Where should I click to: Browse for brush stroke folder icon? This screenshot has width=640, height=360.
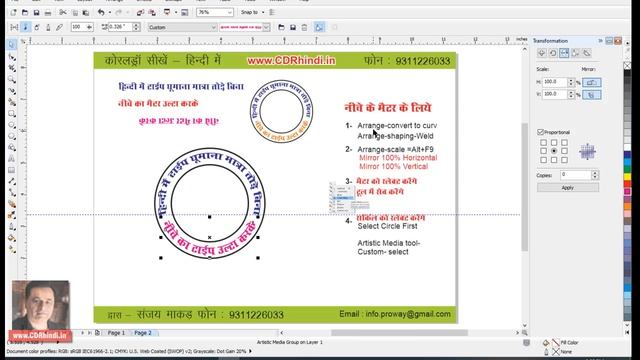tap(281, 27)
